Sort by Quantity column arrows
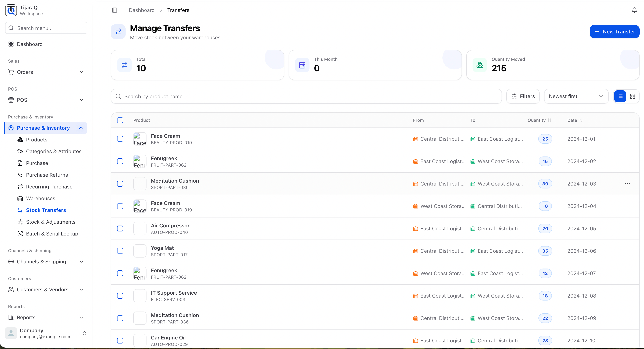 (549, 120)
